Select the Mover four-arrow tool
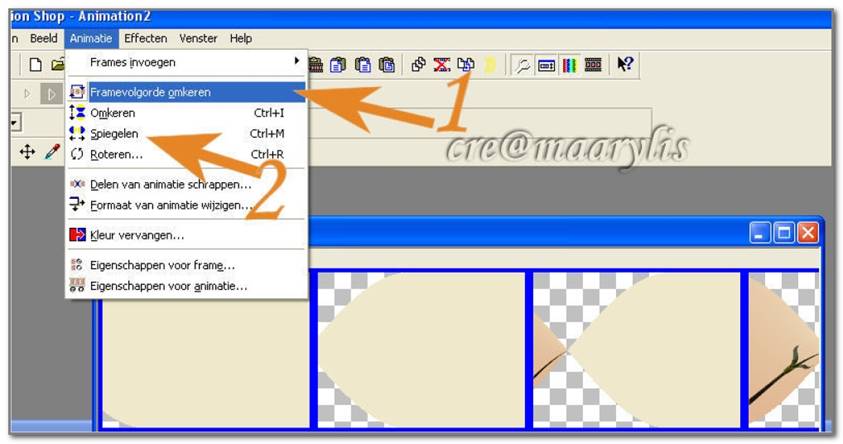 click(27, 152)
